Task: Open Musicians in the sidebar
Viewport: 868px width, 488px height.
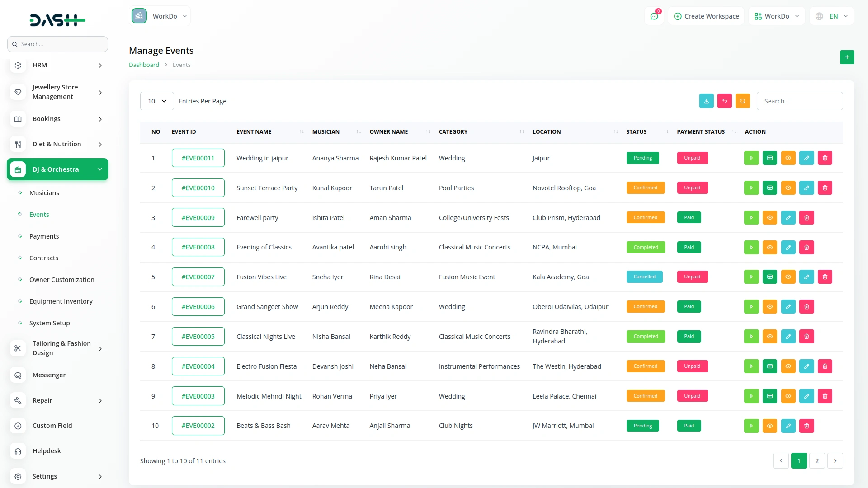Action: (44, 193)
